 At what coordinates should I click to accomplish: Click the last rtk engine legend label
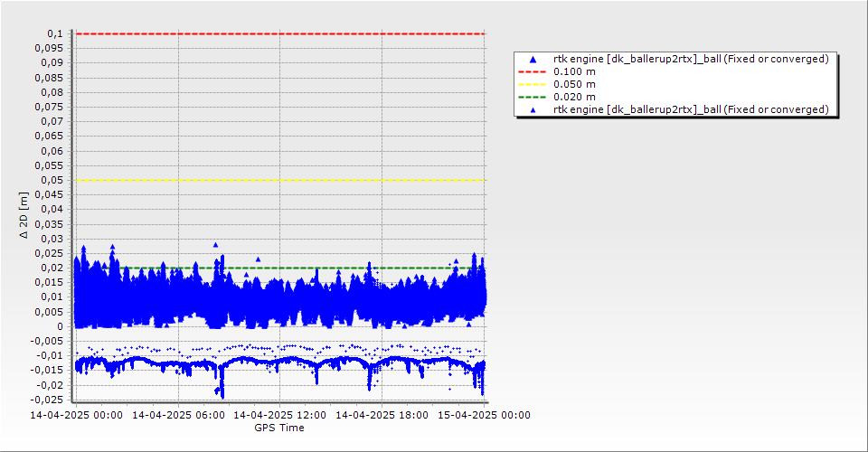coord(691,109)
